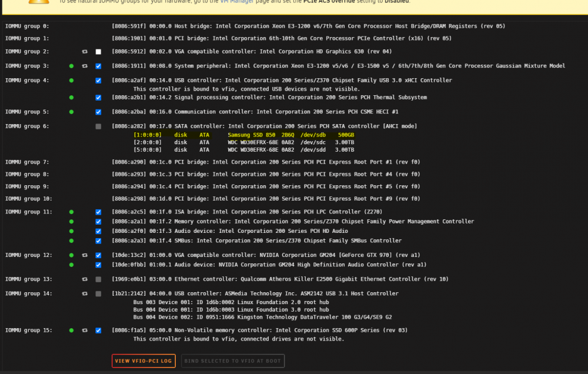The height and width of the screenshot is (374, 588).
Task: Click the Killer E2500 Ethernet controller checkbox
Action: (x=98, y=279)
